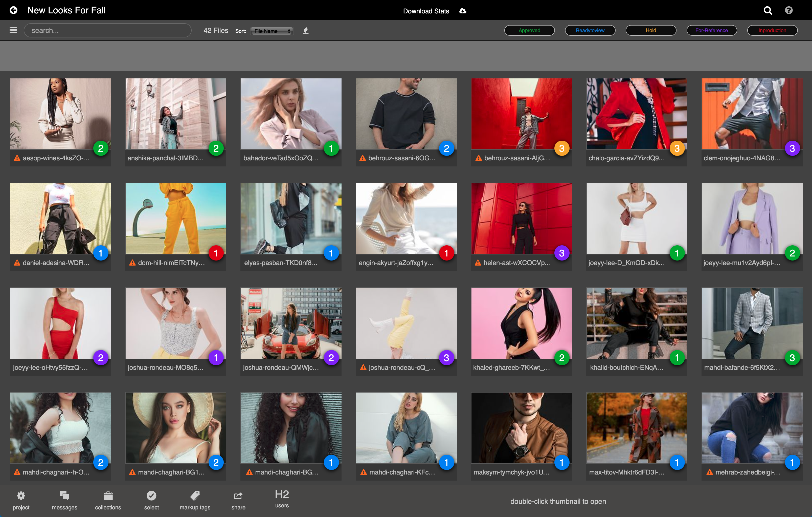This screenshot has height=517, width=812.
Task: Select the joshua-rondeau-QMWjc car thumbnail
Action: [x=291, y=323]
